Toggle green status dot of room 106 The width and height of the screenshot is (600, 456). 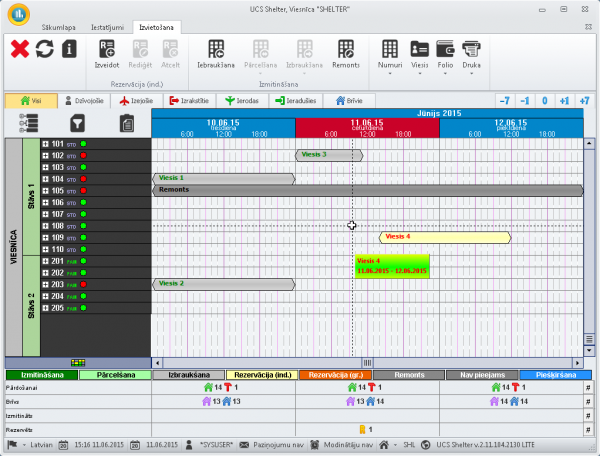[84, 203]
